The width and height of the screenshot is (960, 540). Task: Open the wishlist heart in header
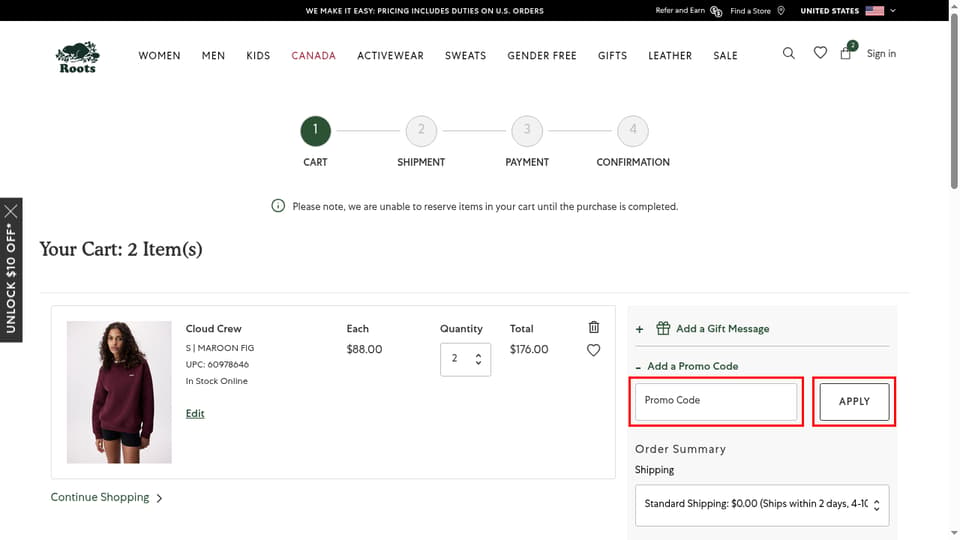click(820, 53)
